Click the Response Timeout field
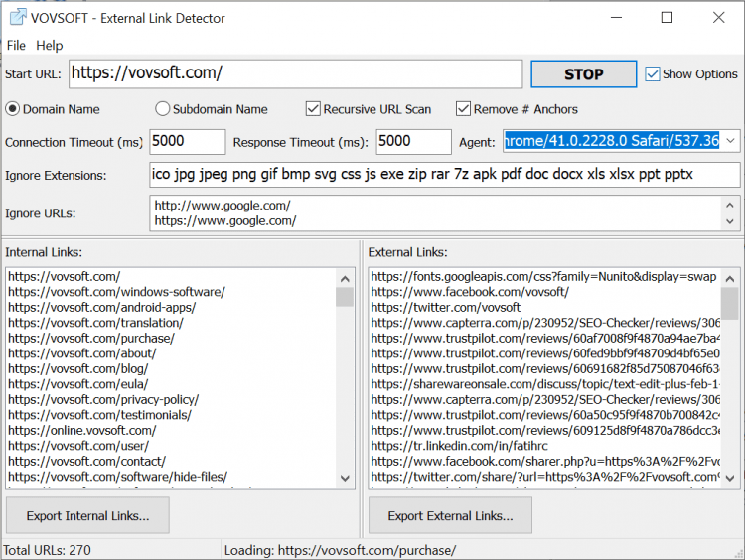Image resolution: width=745 pixels, height=560 pixels. point(413,142)
